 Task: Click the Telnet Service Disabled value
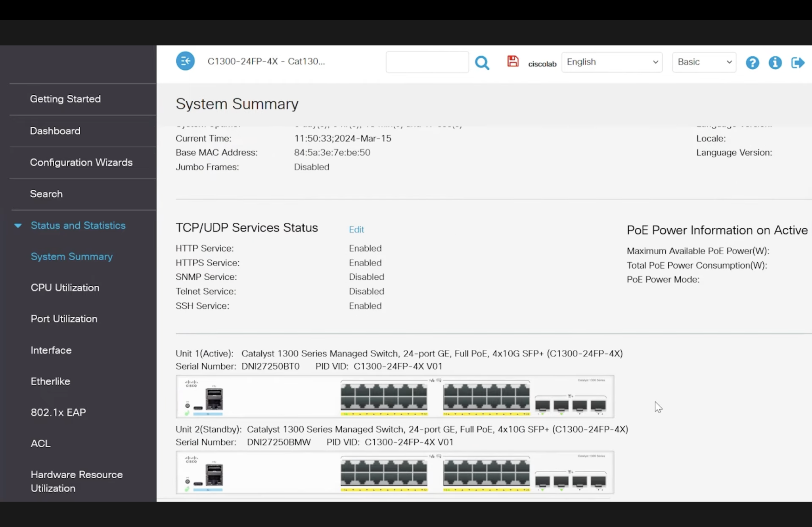pos(366,291)
